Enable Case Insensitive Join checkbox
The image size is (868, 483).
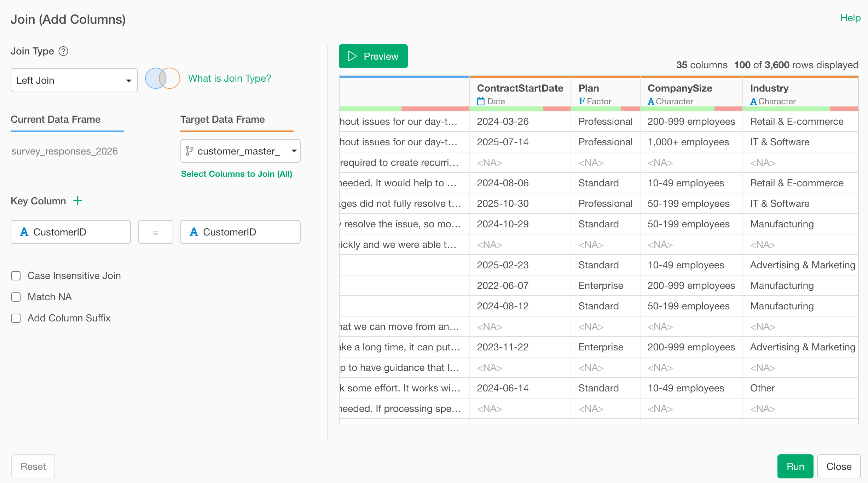(16, 276)
